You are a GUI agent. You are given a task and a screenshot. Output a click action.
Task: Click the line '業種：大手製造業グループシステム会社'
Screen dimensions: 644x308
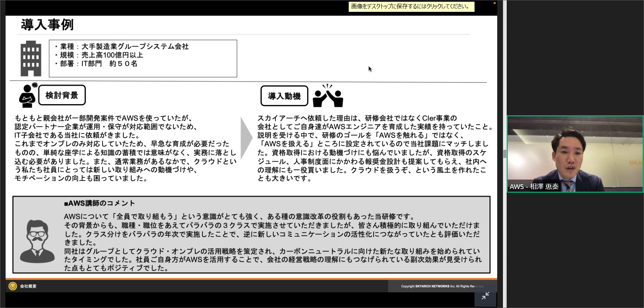pyautogui.click(x=122, y=47)
